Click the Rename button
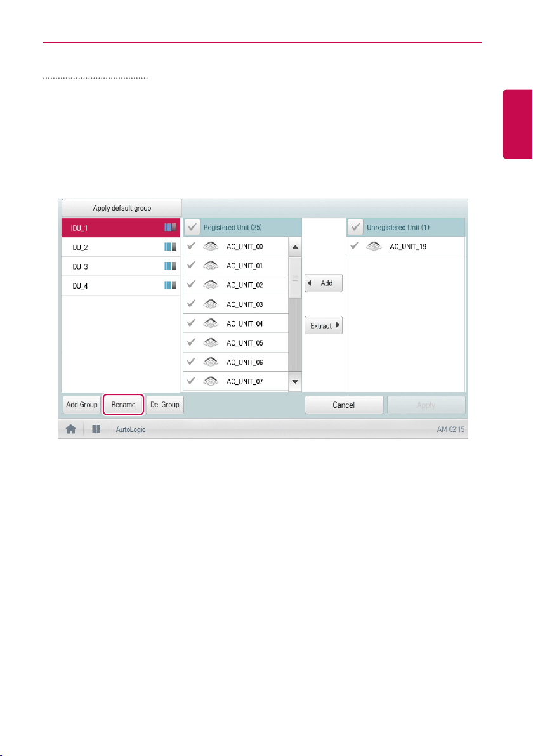 124,405
